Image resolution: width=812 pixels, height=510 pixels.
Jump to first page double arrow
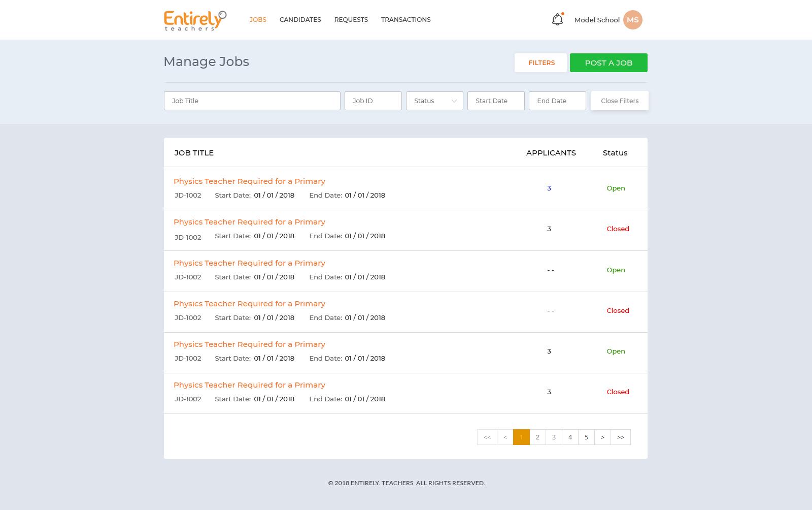coord(487,437)
